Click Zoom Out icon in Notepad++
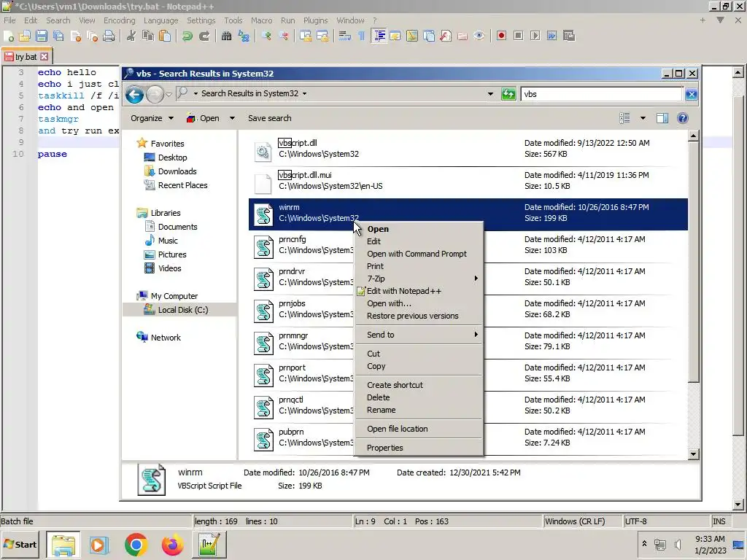Screen dimensions: 747x560 [284, 36]
